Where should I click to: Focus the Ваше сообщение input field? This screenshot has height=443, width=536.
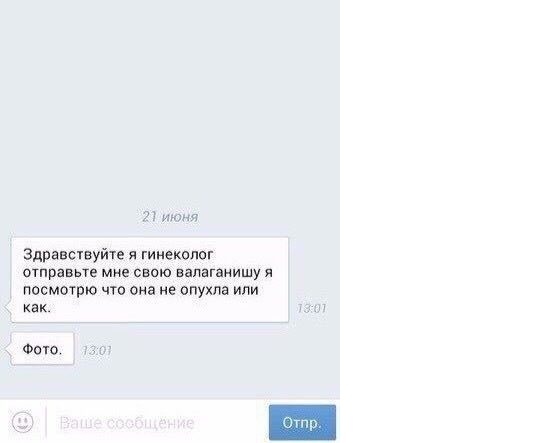[x=157, y=423]
